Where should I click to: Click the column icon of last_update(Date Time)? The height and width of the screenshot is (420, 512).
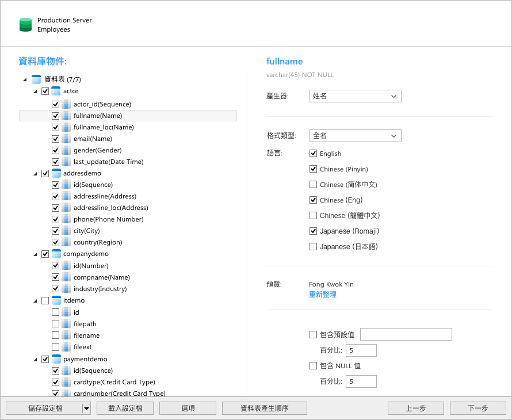pyautogui.click(x=66, y=162)
